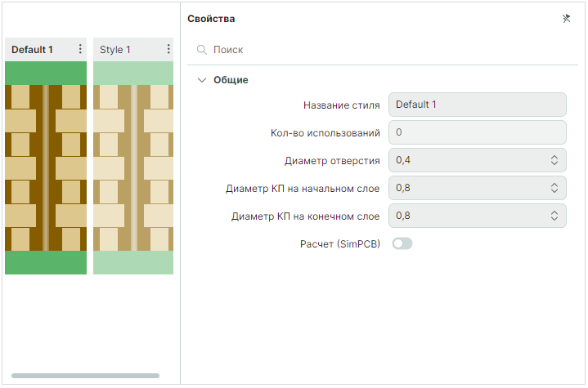The height and width of the screenshot is (388, 588).
Task: Click the green top layer of Default 1
Action: pos(46,73)
